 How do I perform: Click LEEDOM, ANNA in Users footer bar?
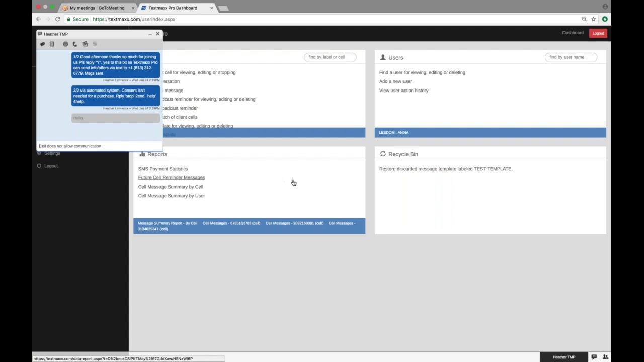(393, 132)
